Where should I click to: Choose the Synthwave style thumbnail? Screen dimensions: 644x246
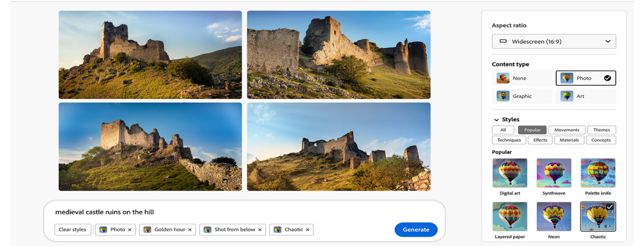(x=553, y=173)
